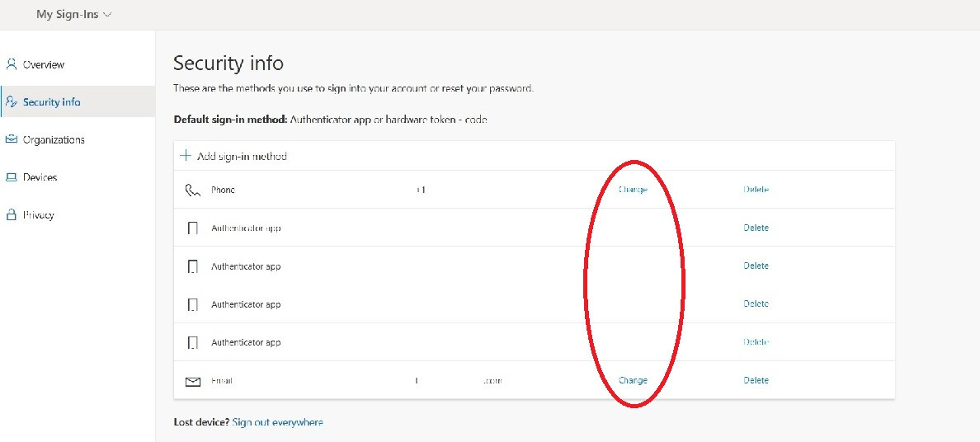Click the Privacy lock icon

pos(11,214)
